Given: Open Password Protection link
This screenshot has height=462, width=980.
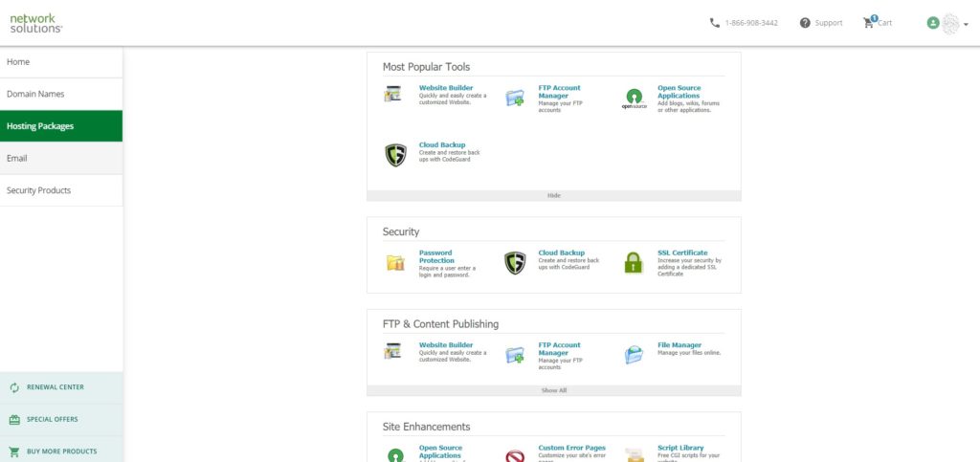Looking at the screenshot, I should [x=436, y=256].
